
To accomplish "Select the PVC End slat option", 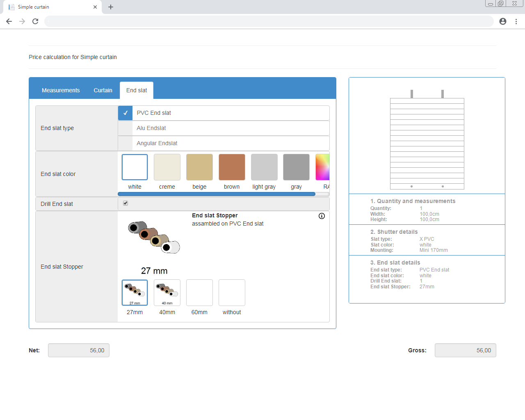I will 224,113.
